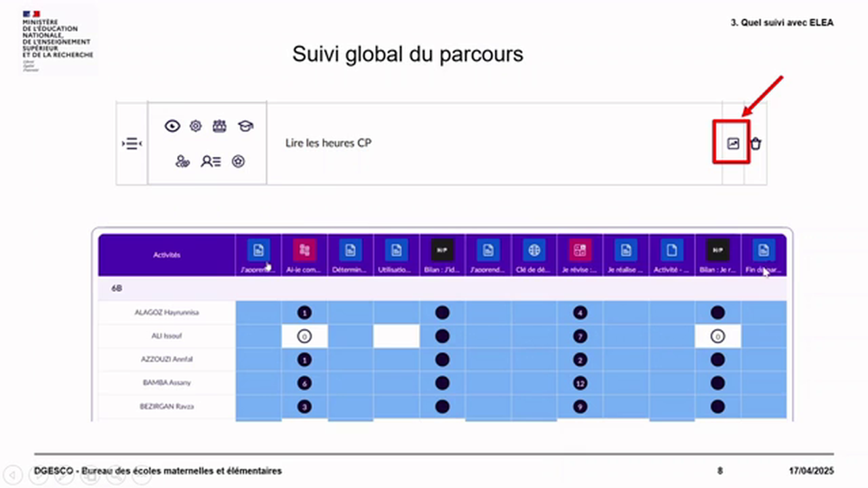Image resolution: width=868 pixels, height=488 pixels.
Task: Click the user list icon in the parcours toolbar
Action: tap(211, 161)
